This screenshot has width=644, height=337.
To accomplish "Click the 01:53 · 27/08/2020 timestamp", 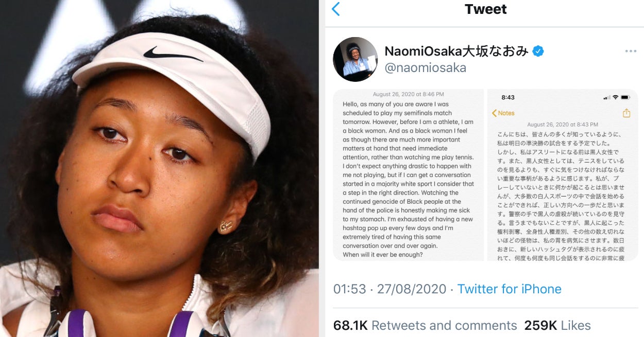I will [389, 289].
